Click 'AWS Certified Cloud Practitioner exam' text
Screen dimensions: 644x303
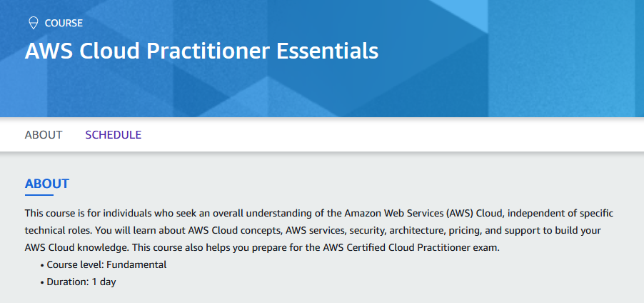[x=411, y=248]
